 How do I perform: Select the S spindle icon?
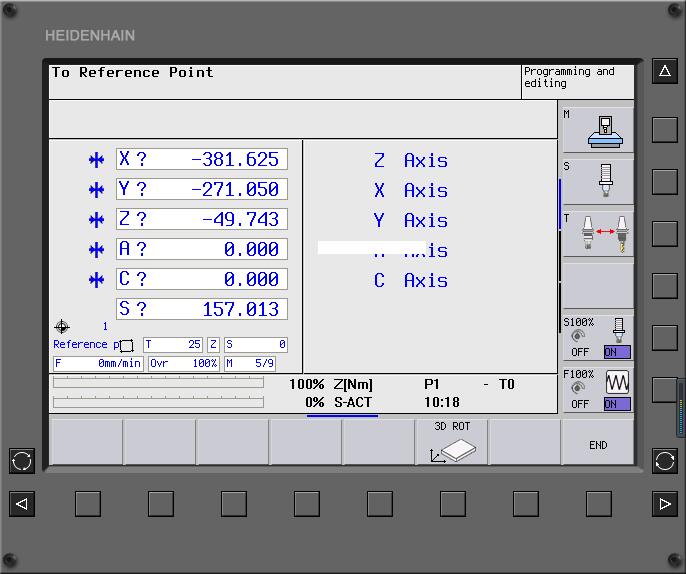pos(597,182)
